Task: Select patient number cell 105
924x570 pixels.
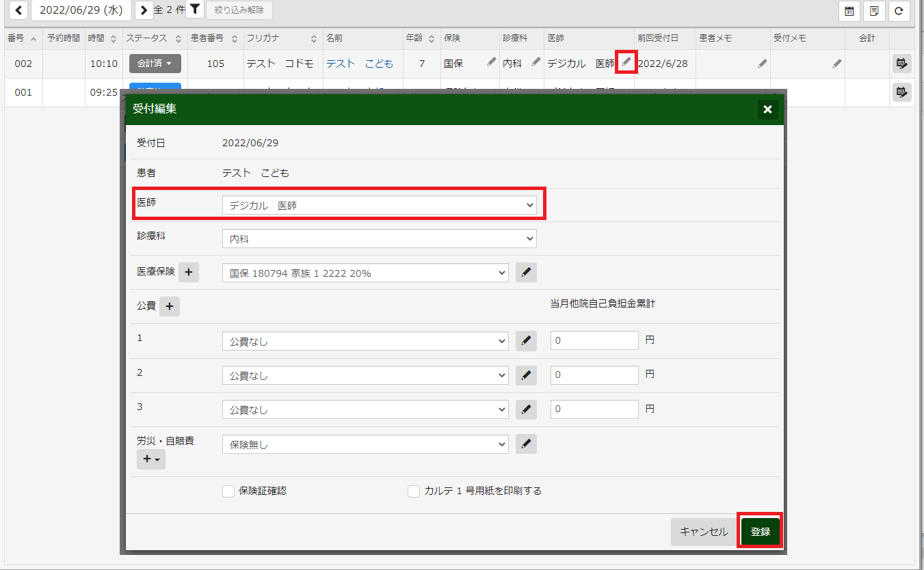Action: 215,64
